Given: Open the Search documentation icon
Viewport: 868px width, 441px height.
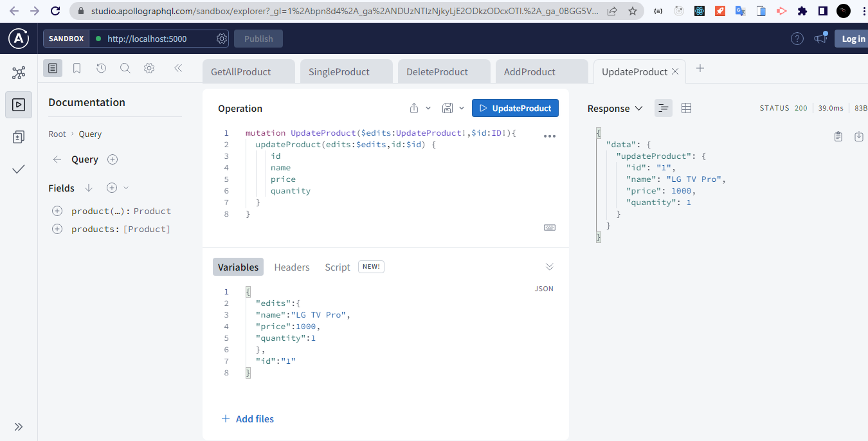Looking at the screenshot, I should coord(125,67).
